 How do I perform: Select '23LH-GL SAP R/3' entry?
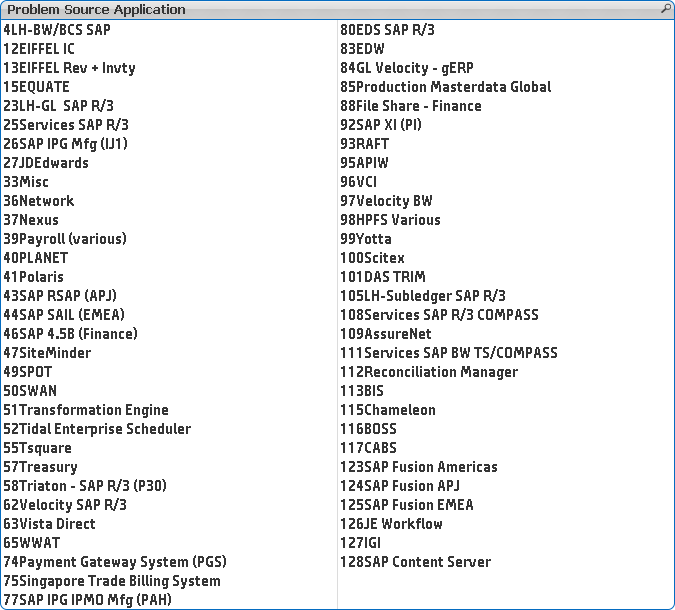click(169, 105)
